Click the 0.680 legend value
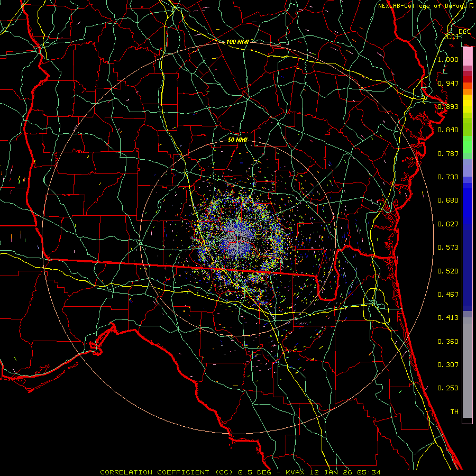 tap(448, 200)
